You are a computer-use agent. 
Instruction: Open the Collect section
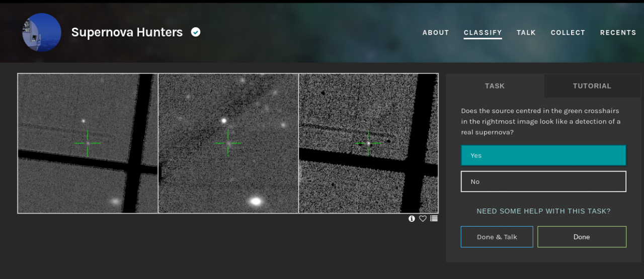tap(568, 33)
